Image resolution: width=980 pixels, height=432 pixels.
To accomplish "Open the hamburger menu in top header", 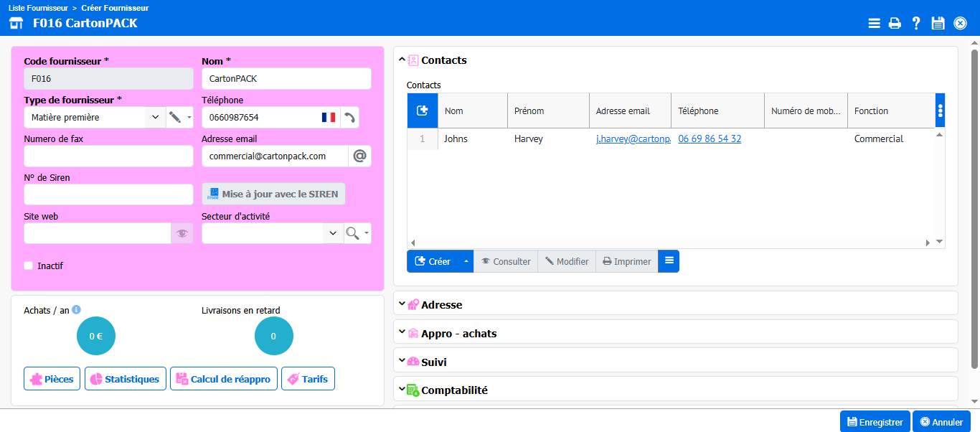I will click(x=874, y=23).
